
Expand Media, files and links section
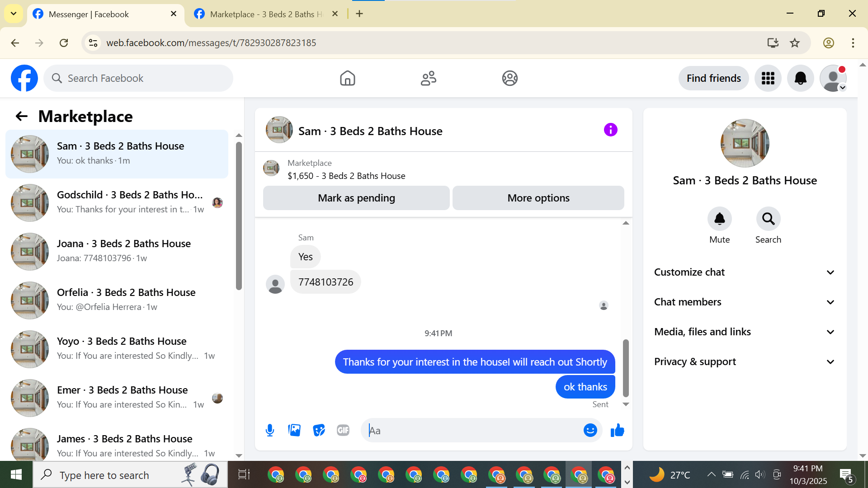[745, 332]
